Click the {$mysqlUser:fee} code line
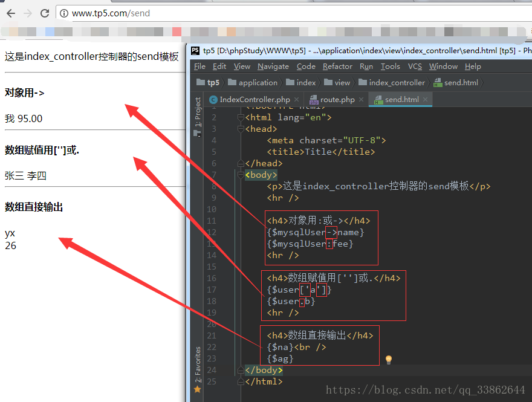This screenshot has height=402, width=532. 310,244
